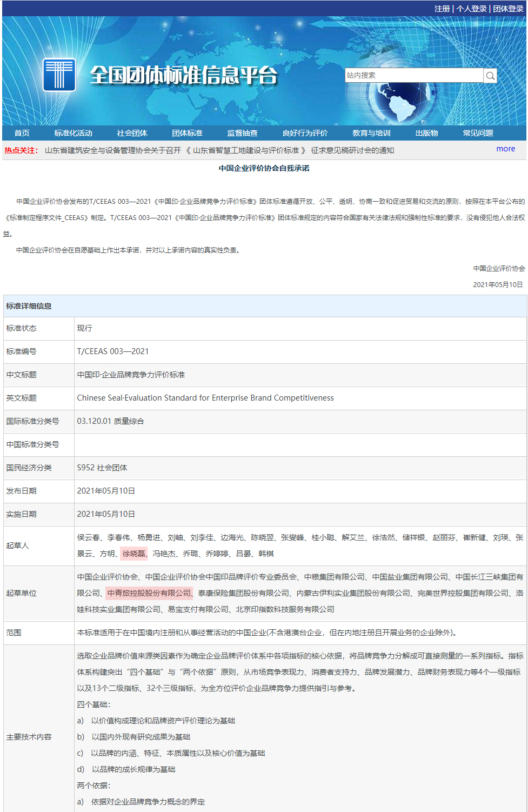This screenshot has height=812, width=528.
Task: Click the highlighted 中青旅控股股份有限公司 text
Action: pyautogui.click(x=150, y=593)
